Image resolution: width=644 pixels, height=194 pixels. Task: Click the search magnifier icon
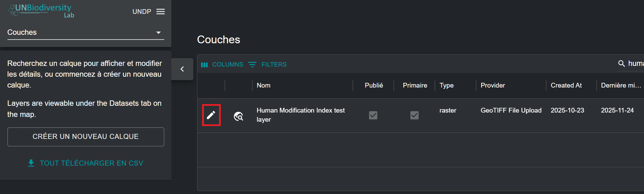coord(621,64)
